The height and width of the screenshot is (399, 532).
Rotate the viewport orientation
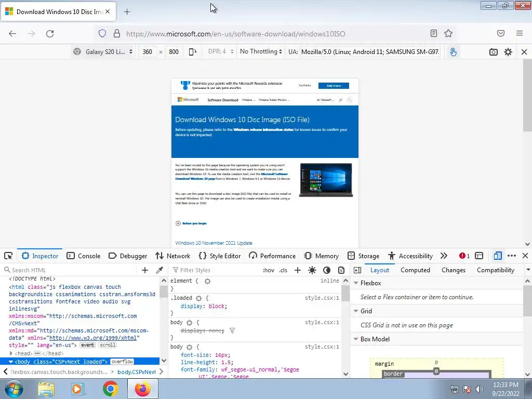[x=193, y=52]
